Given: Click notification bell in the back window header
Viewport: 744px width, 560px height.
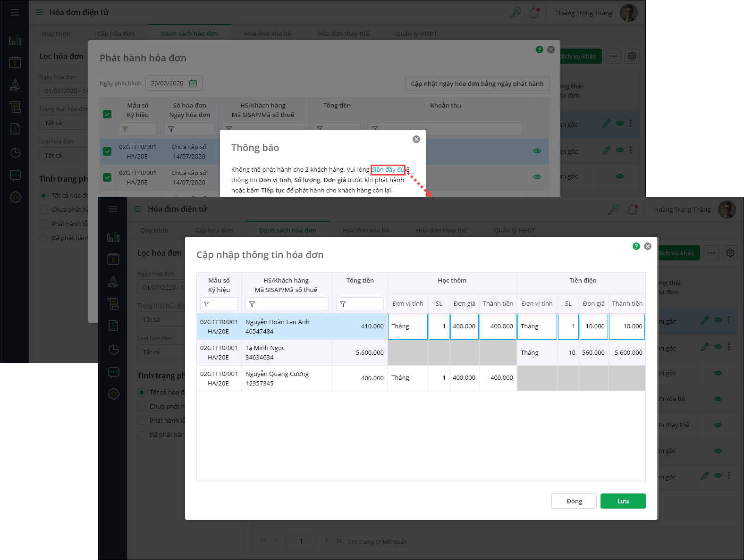Looking at the screenshot, I should pyautogui.click(x=534, y=13).
